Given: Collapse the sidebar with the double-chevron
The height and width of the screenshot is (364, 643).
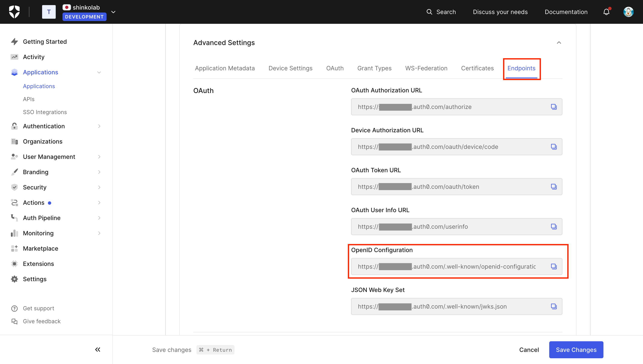Looking at the screenshot, I should tap(98, 350).
